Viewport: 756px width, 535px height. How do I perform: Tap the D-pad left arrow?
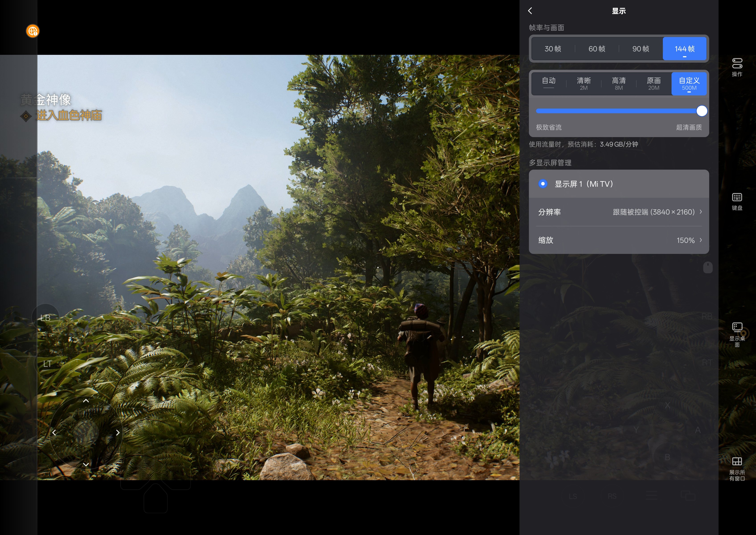coord(54,432)
